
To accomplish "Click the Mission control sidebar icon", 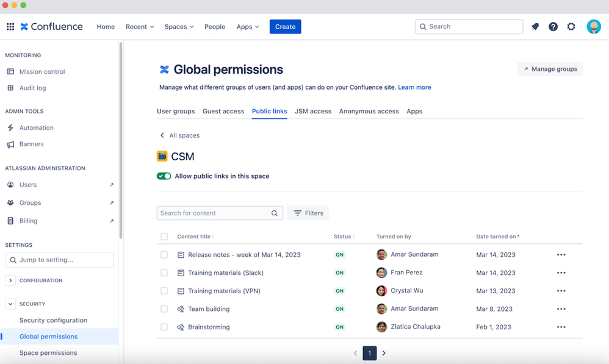I will click(10, 71).
